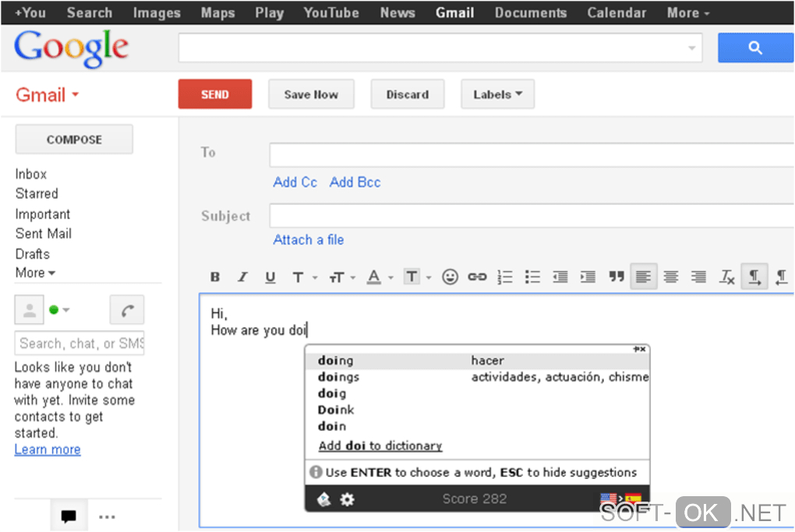Open Learn more link about chat
Viewport: 795px width, 532px height.
(48, 450)
